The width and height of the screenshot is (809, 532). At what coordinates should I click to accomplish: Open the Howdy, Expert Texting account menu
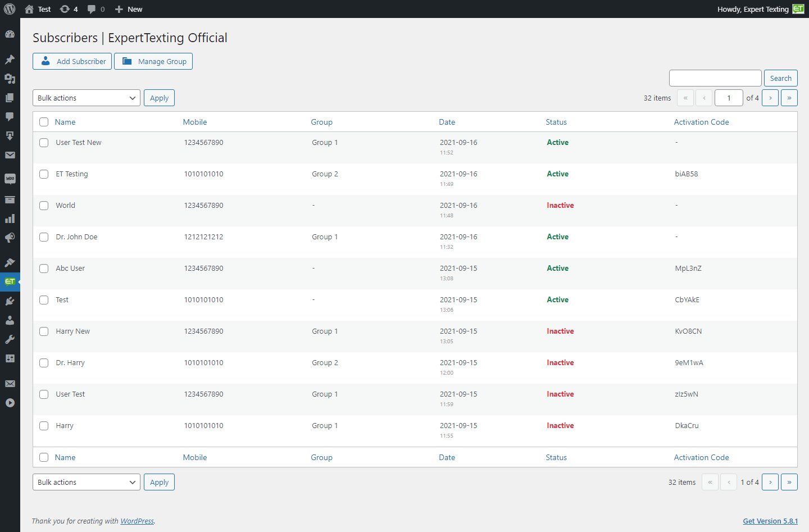coord(760,9)
